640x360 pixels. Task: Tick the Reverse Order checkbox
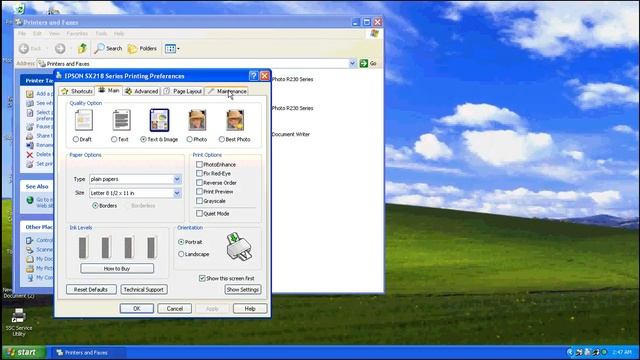click(x=199, y=182)
